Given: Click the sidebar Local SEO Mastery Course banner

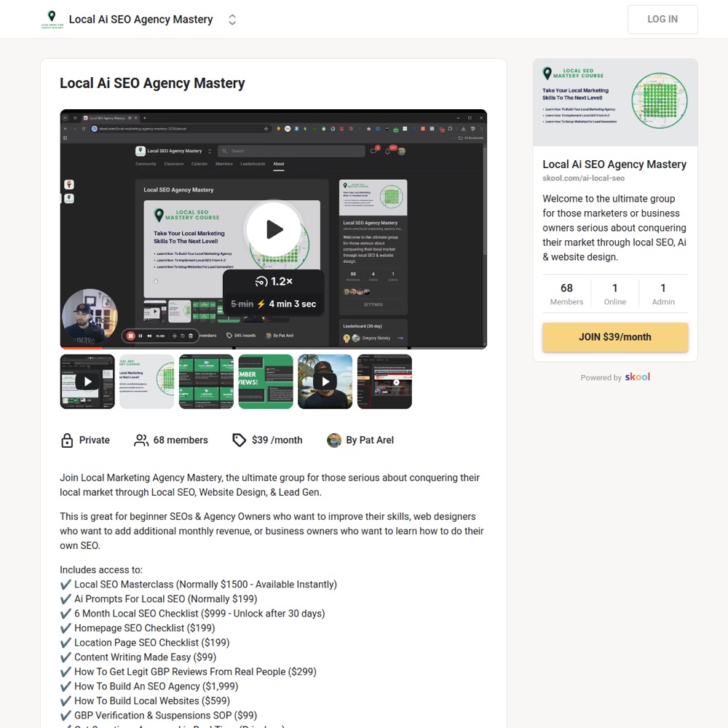Looking at the screenshot, I should tap(615, 102).
